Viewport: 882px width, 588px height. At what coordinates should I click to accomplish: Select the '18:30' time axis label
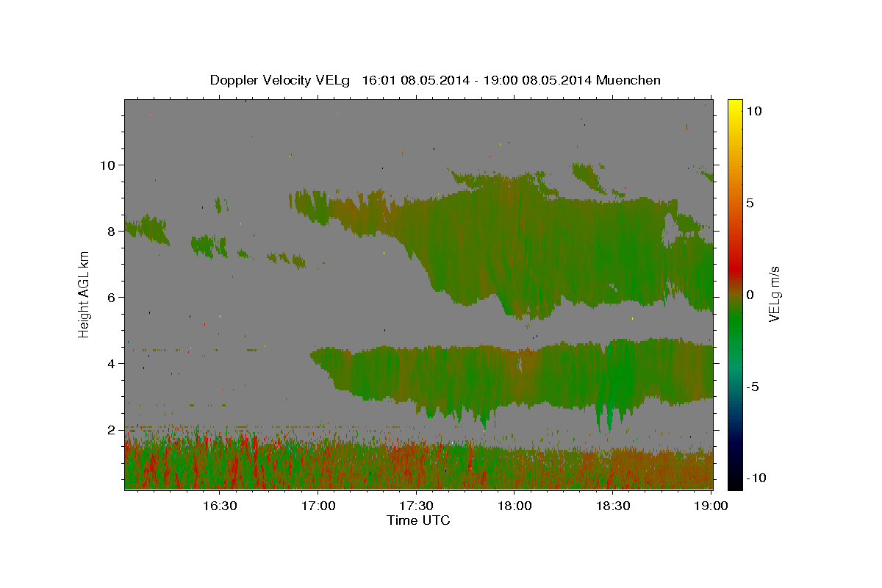[x=613, y=506]
